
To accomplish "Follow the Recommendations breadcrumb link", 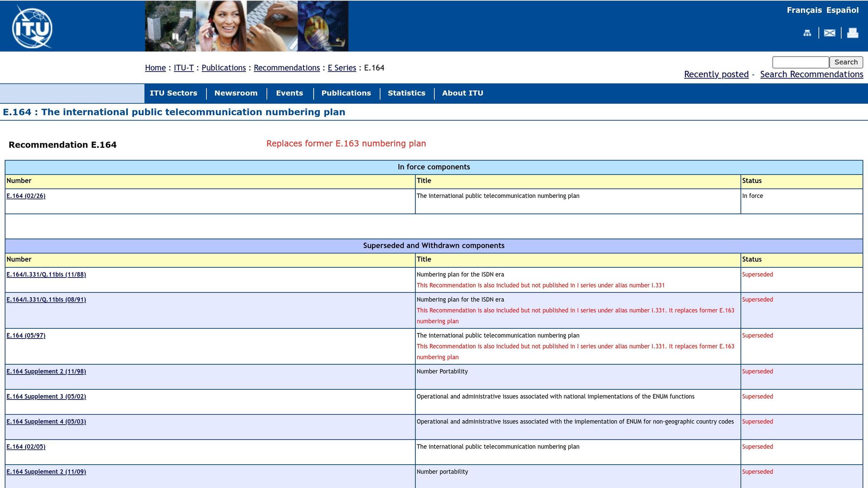I will pos(287,68).
